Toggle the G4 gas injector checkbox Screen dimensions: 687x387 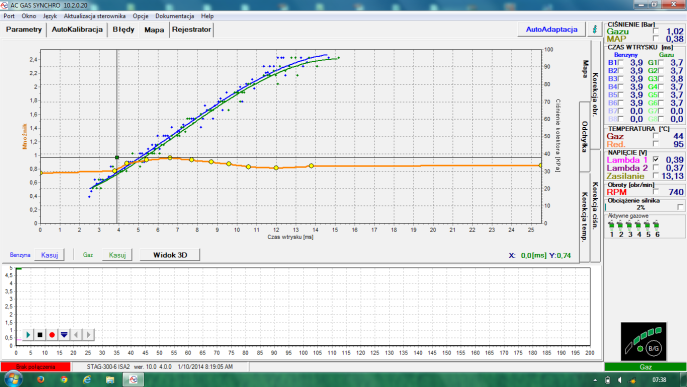(x=660, y=87)
